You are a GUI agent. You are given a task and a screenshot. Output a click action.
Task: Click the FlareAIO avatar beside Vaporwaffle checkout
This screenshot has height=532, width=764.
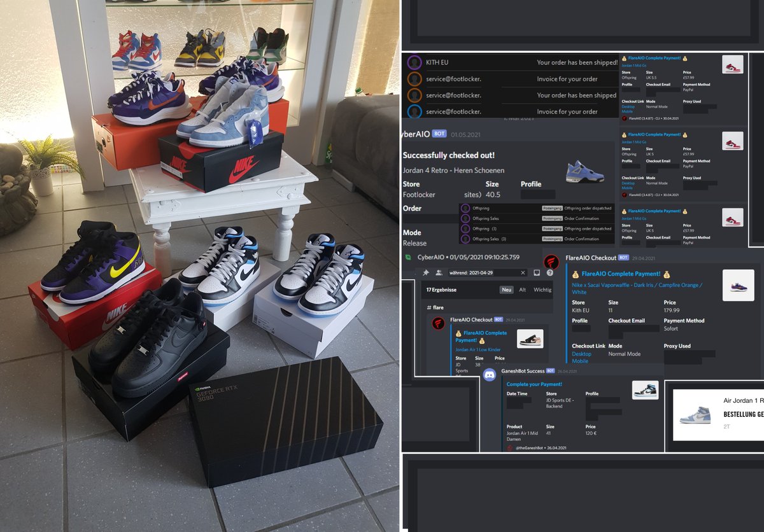(553, 262)
